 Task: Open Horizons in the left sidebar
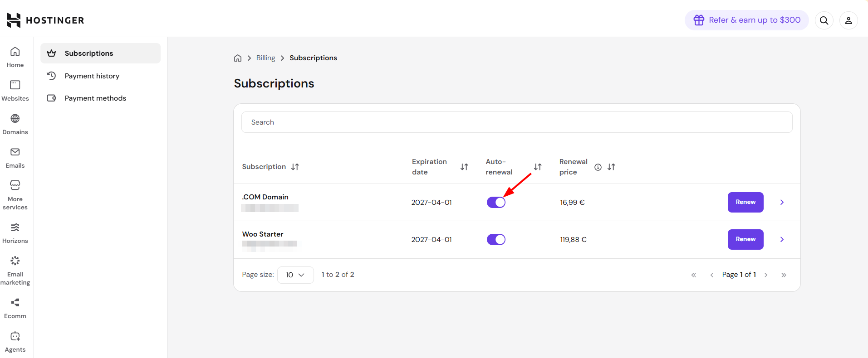click(15, 233)
